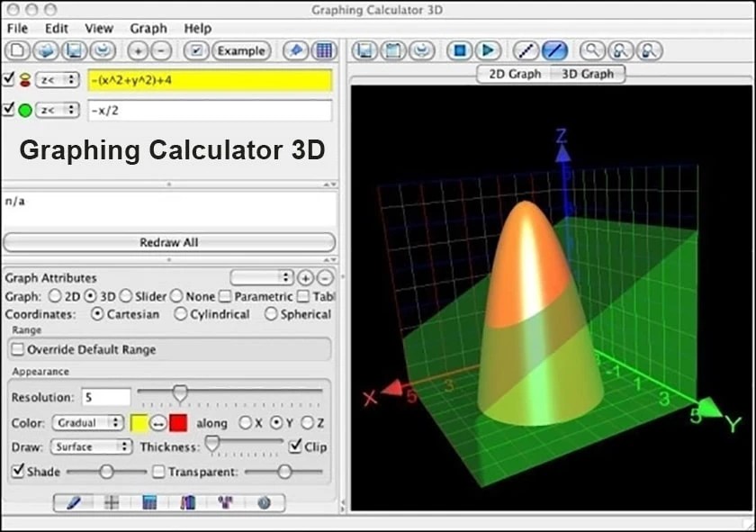Set color gradient along X axis
Screen dimensions: 756x532
(x=245, y=423)
